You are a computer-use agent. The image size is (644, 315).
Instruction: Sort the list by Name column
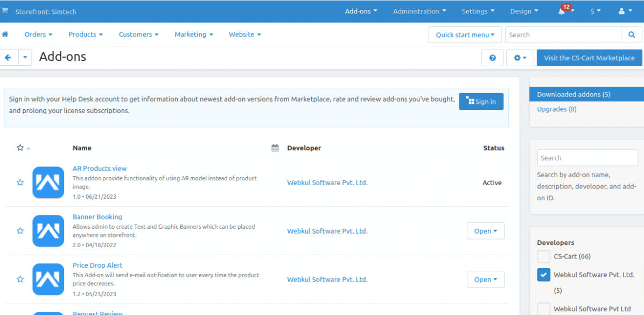pyautogui.click(x=82, y=148)
